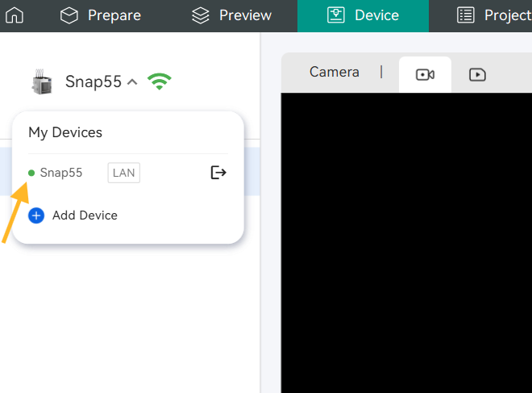Switch to the live camera view icon
Image resolution: width=532 pixels, height=393 pixels.
click(425, 75)
